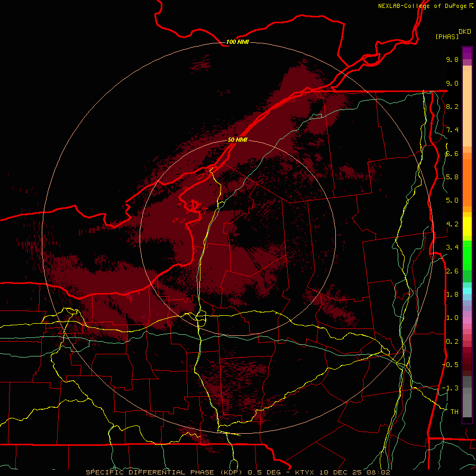Click the 7.4 value on the color scale
Image resolution: width=476 pixels, height=476 pixels.
point(452,130)
